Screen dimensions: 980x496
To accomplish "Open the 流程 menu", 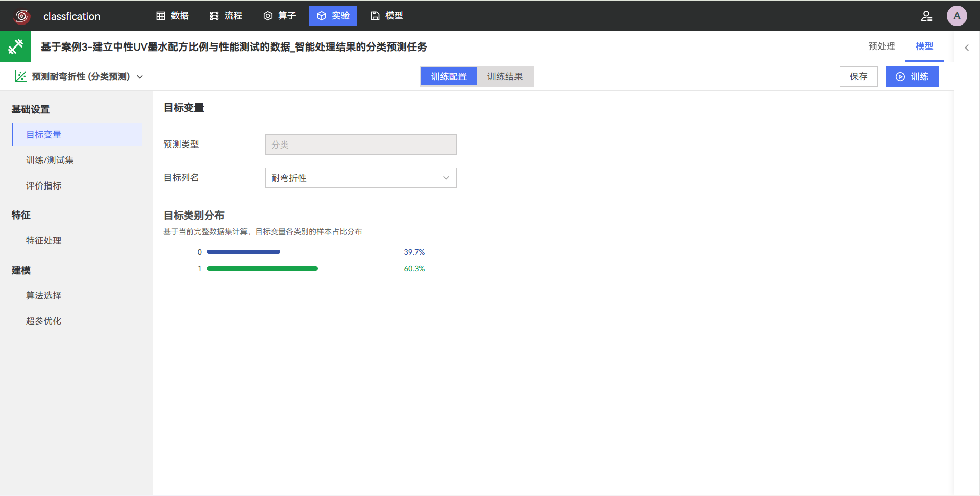I will tap(226, 16).
